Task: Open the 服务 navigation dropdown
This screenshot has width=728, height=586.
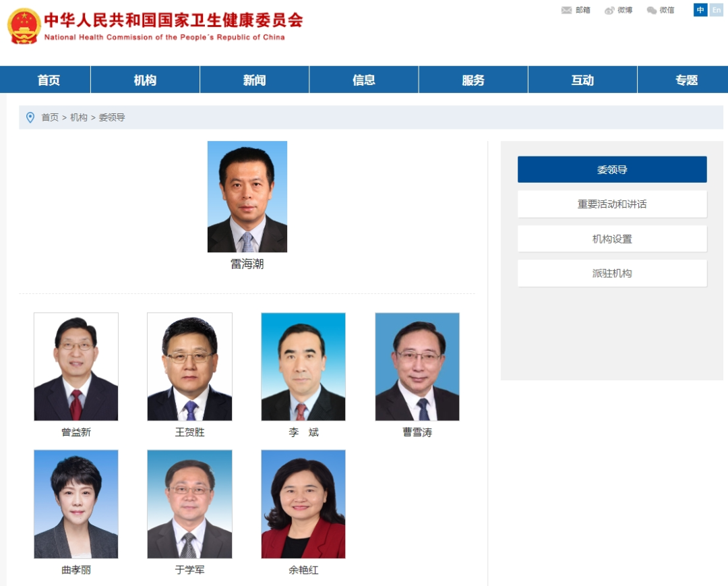Action: click(473, 79)
